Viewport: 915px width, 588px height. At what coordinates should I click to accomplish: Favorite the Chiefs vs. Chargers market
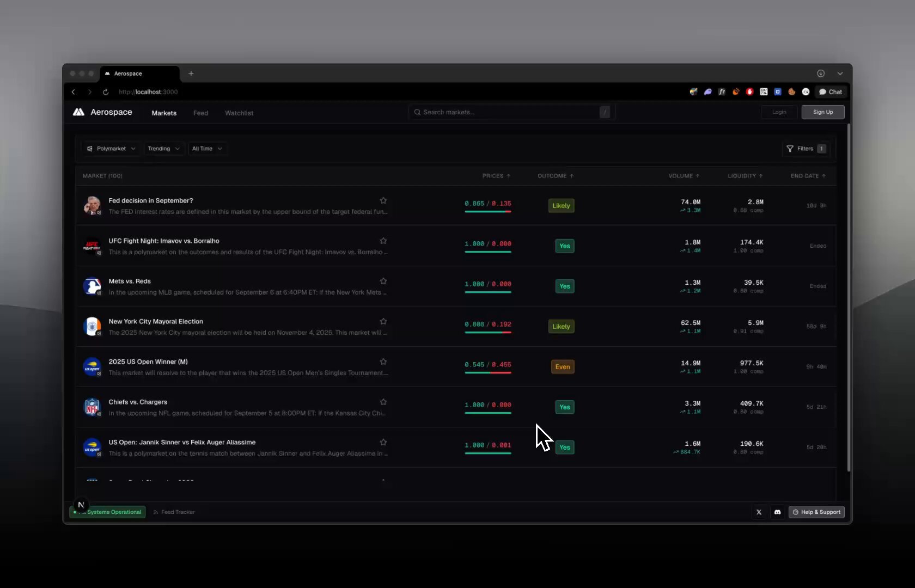tap(383, 402)
